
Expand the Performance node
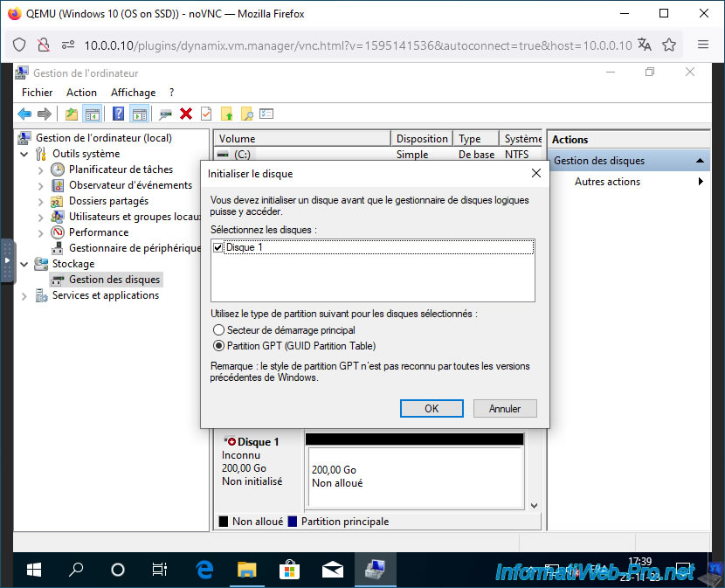[41, 232]
